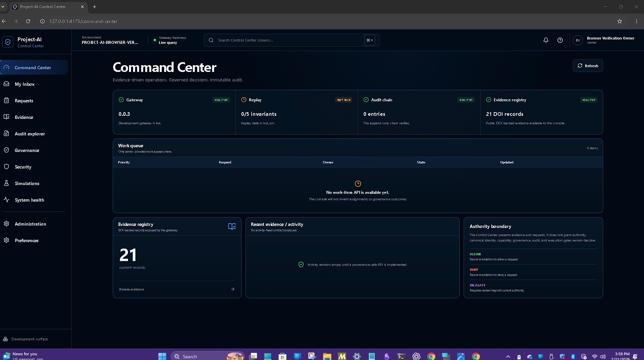Click the Replay NOT RUN badge
The width and height of the screenshot is (644, 360).
point(343,100)
